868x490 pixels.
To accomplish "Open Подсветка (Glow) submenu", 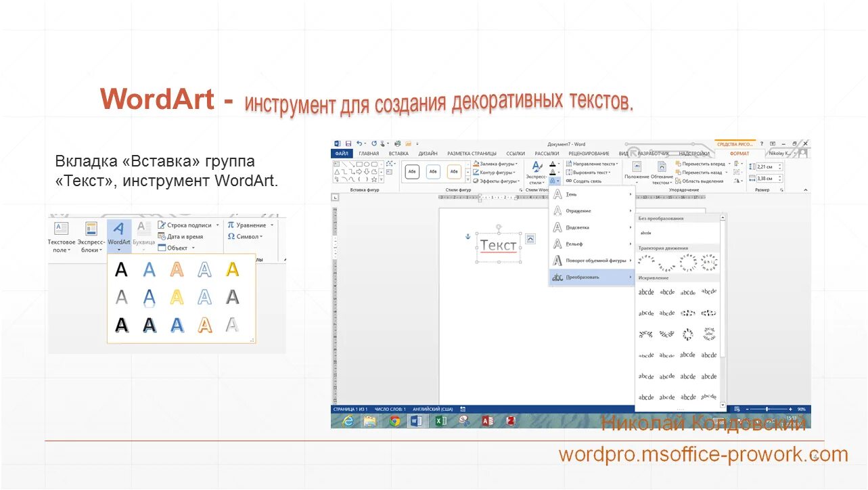I will coord(592,227).
